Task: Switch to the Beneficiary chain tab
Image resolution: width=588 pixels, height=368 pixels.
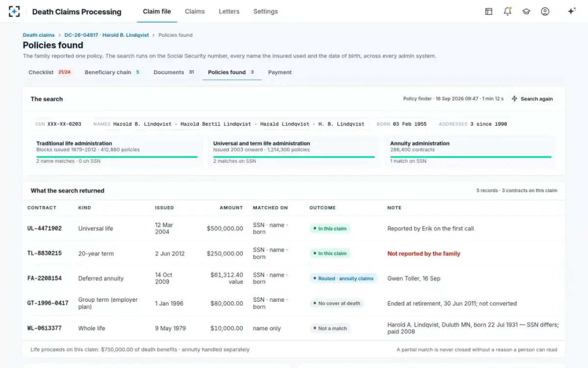Action: (112, 72)
